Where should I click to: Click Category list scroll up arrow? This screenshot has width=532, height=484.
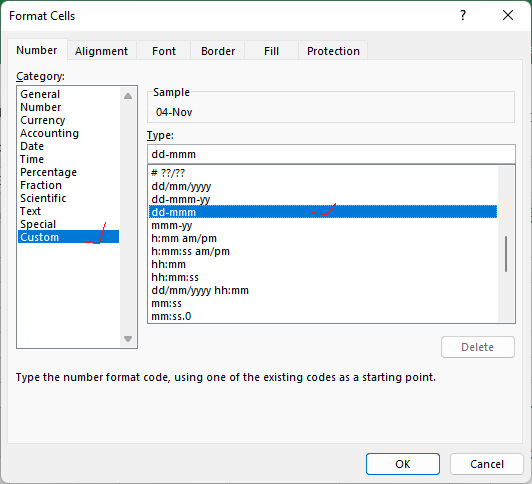pos(128,96)
